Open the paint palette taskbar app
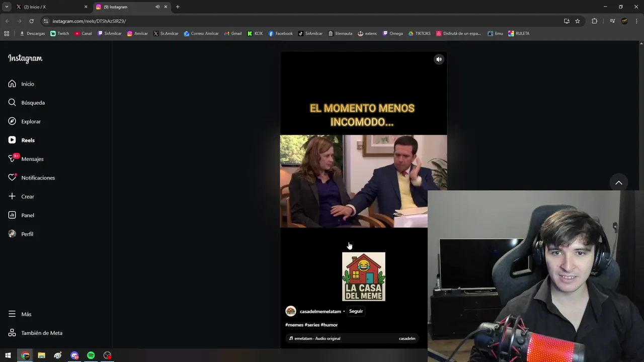Image resolution: width=644 pixels, height=362 pixels. (x=58, y=355)
